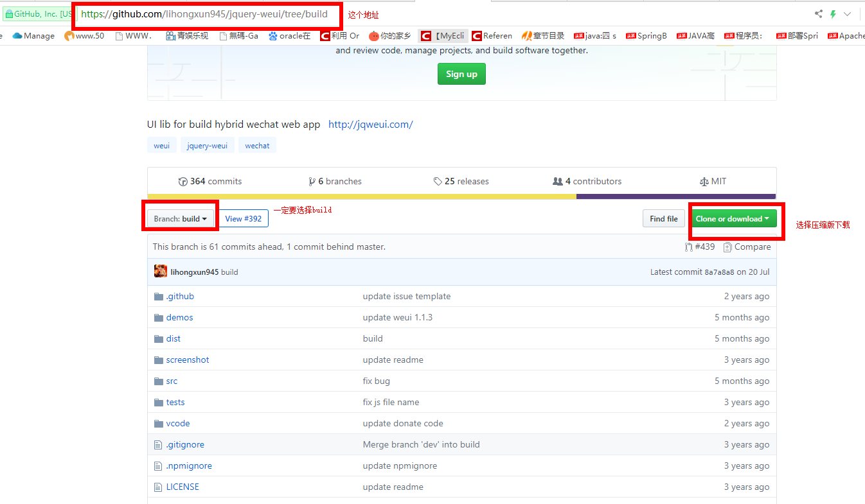The width and height of the screenshot is (865, 504).
Task: Open commit 'Merge branch 'dev' into build'
Action: click(x=422, y=445)
